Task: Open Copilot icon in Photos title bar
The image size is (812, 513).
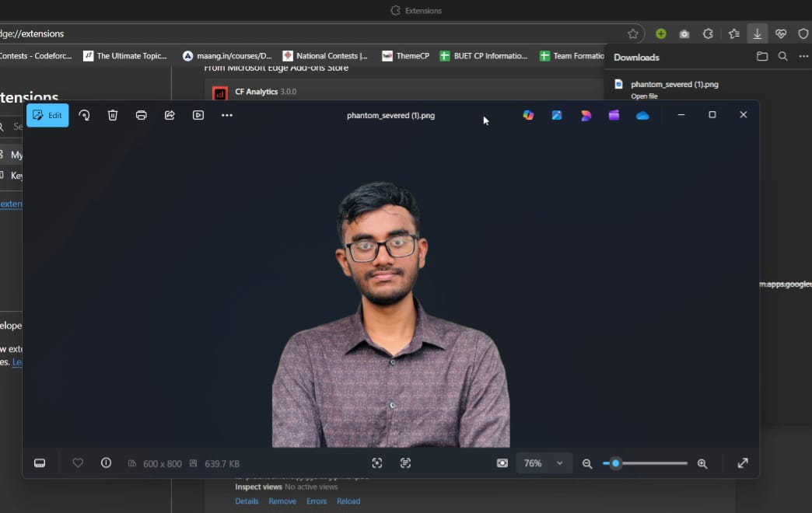Action: 528,115
